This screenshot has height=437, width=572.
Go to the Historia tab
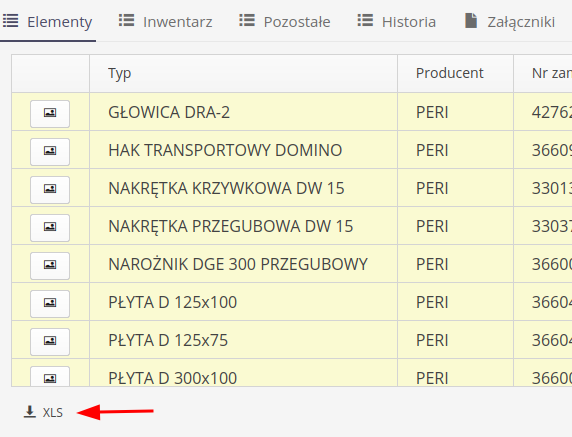[397, 22]
